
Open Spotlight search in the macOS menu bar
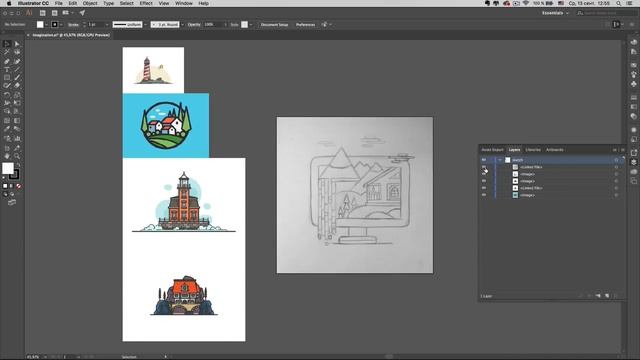pyautogui.click(x=619, y=3)
